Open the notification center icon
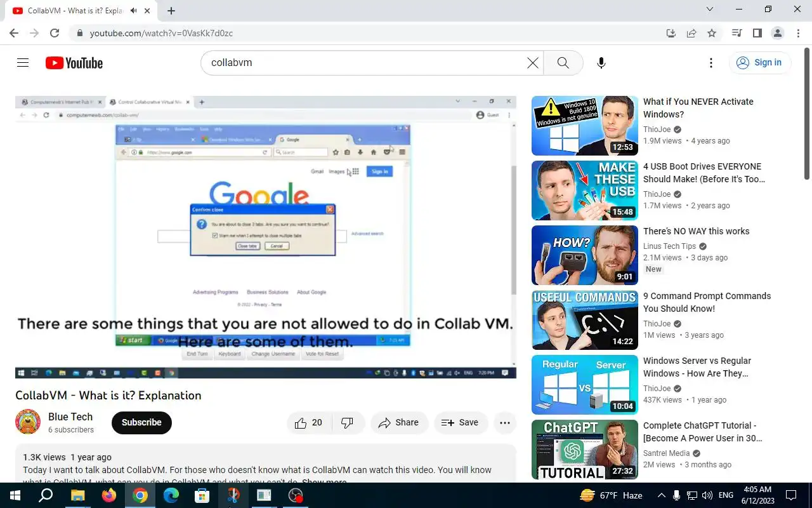This screenshot has height=508, width=812. (791, 495)
